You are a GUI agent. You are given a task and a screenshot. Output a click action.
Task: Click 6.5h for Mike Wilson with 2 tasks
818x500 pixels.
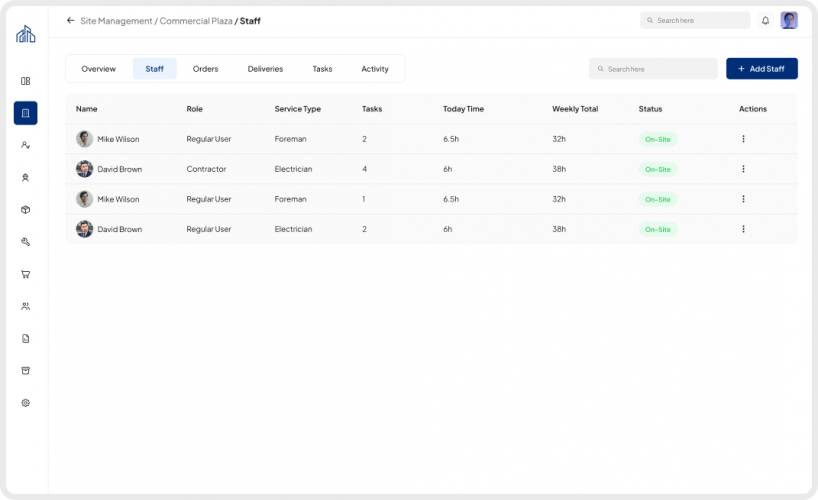click(x=451, y=139)
